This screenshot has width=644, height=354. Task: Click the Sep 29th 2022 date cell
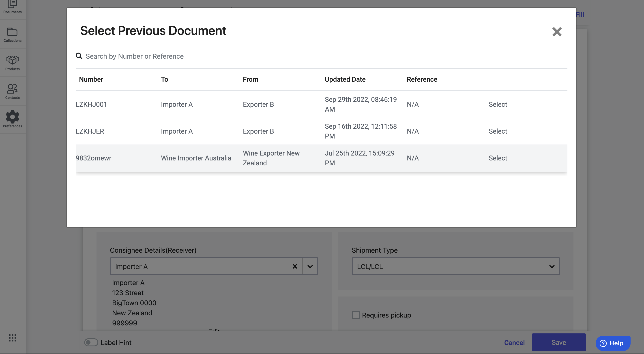point(361,104)
